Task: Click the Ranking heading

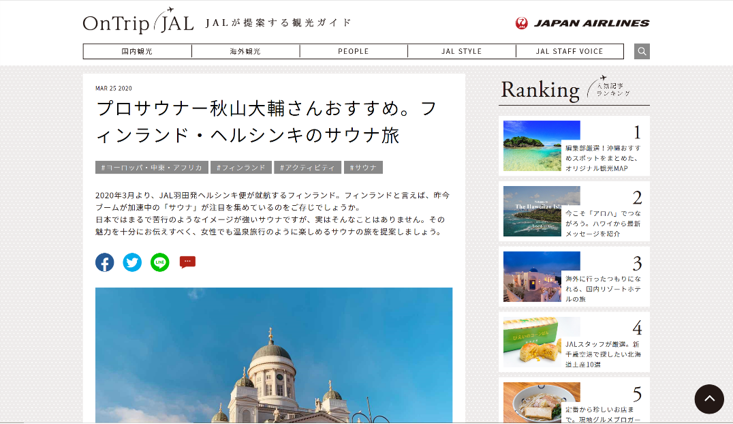Action: click(x=540, y=90)
